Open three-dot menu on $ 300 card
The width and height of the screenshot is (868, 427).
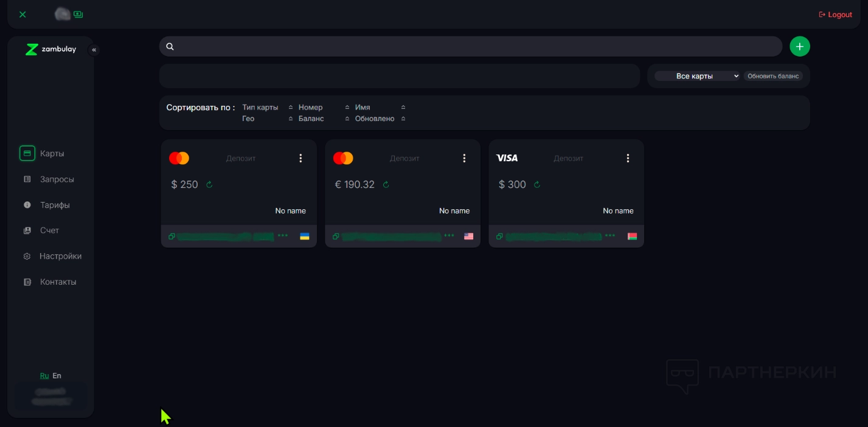pos(628,158)
